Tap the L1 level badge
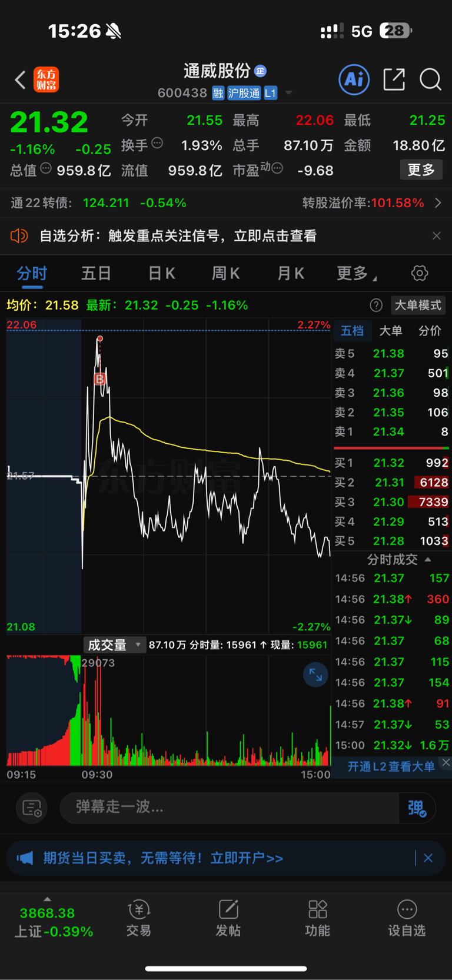 [270, 93]
